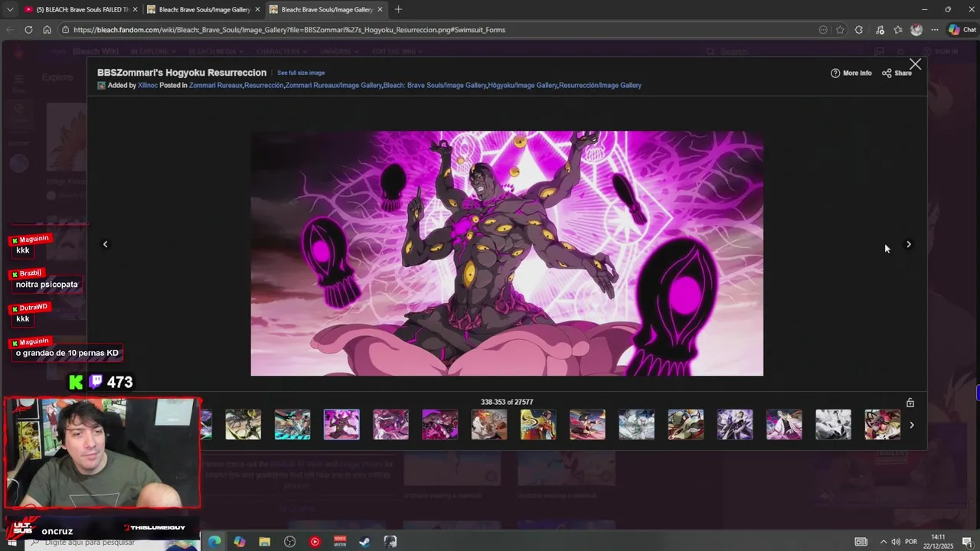Open Steam from the taskbar
Image resolution: width=980 pixels, height=551 pixels.
coord(365,542)
